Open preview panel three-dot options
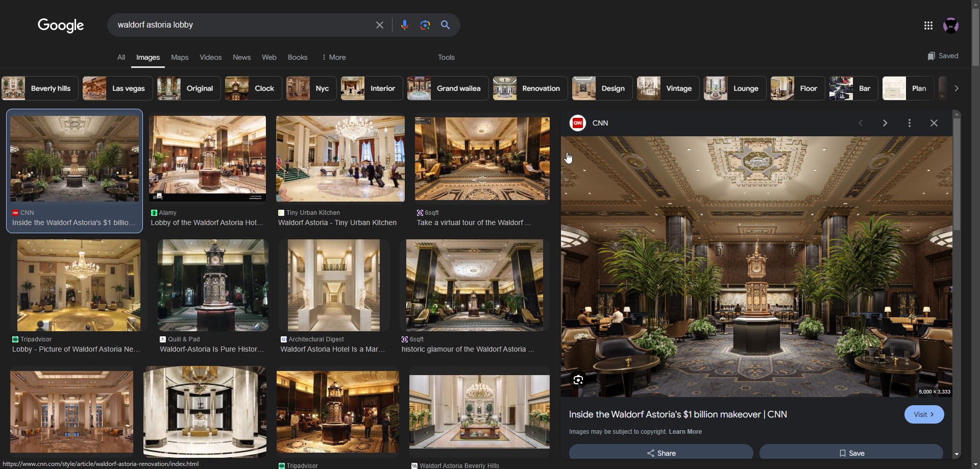 coord(909,123)
